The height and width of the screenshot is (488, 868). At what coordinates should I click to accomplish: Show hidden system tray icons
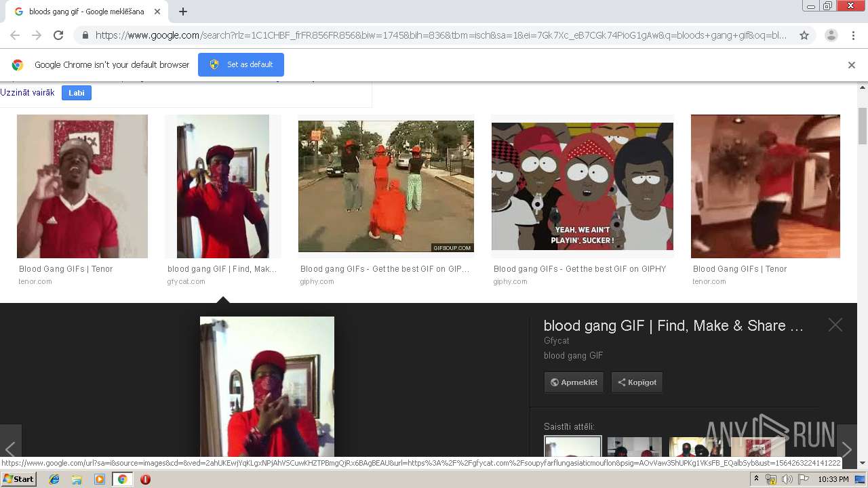(x=757, y=479)
